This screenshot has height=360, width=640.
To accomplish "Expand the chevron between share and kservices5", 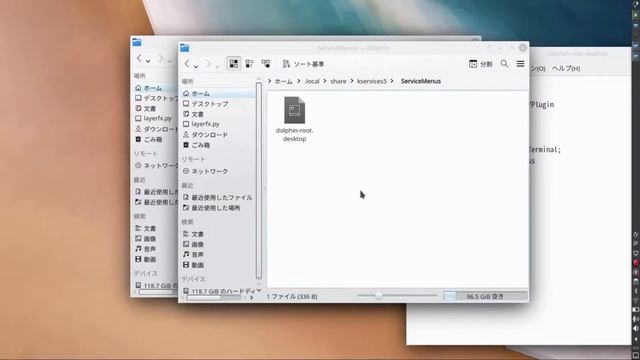I will pos(352,81).
